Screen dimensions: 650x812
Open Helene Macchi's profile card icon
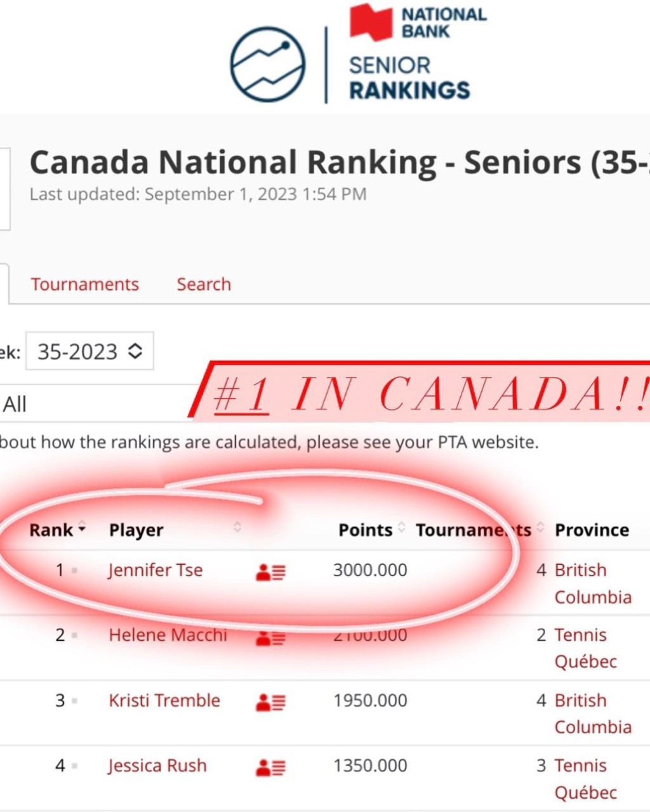271,638
